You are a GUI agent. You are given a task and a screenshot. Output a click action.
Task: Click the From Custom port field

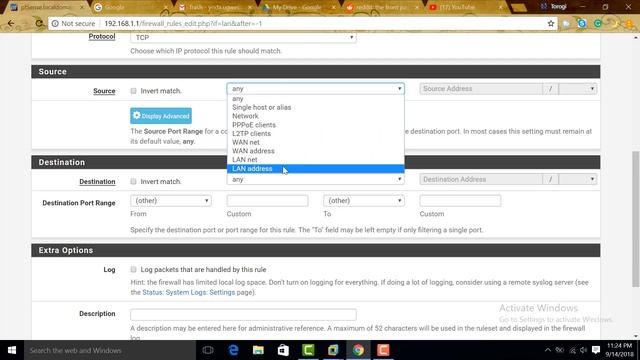tap(267, 201)
